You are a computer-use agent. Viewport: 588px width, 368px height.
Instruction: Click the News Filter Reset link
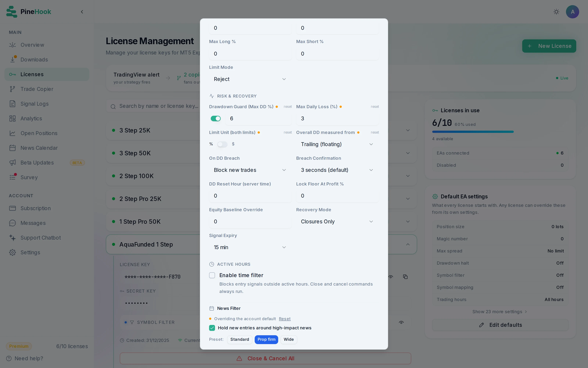tap(284, 319)
